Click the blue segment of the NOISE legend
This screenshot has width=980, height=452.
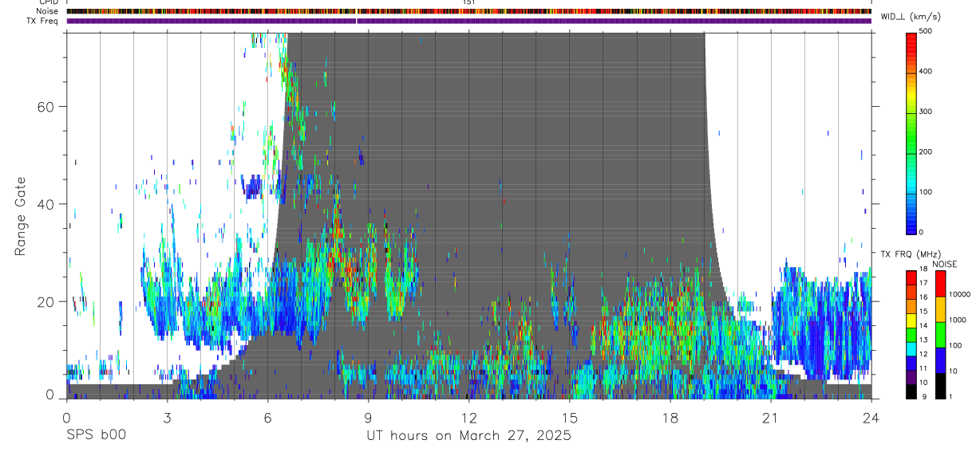point(941,360)
